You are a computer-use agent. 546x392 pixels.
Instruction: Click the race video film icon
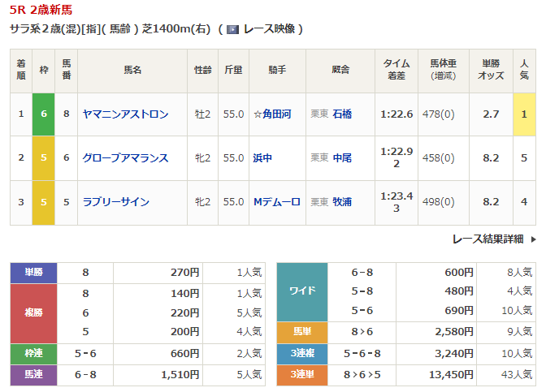point(232,29)
